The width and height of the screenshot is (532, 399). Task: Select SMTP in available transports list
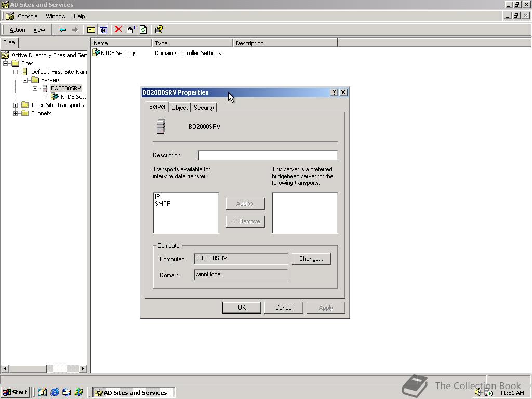(163, 204)
